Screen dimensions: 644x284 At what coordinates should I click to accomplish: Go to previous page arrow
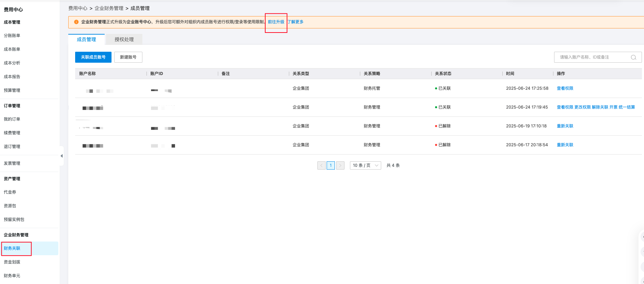tap(321, 165)
